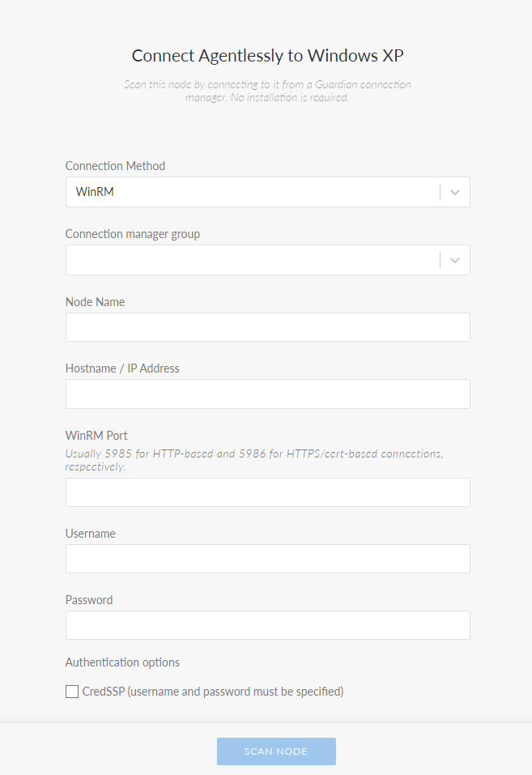532x775 pixels.
Task: Click the CredSSP option label text
Action: pyautogui.click(x=213, y=692)
